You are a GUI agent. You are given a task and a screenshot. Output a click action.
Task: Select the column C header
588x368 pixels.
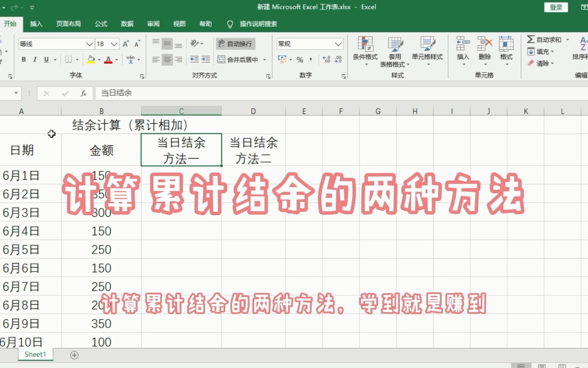[x=181, y=111]
